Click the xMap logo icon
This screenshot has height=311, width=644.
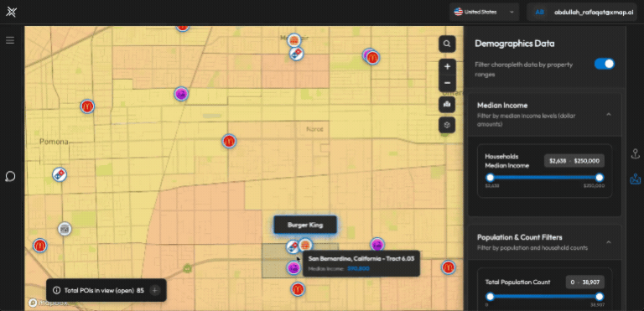[x=12, y=12]
